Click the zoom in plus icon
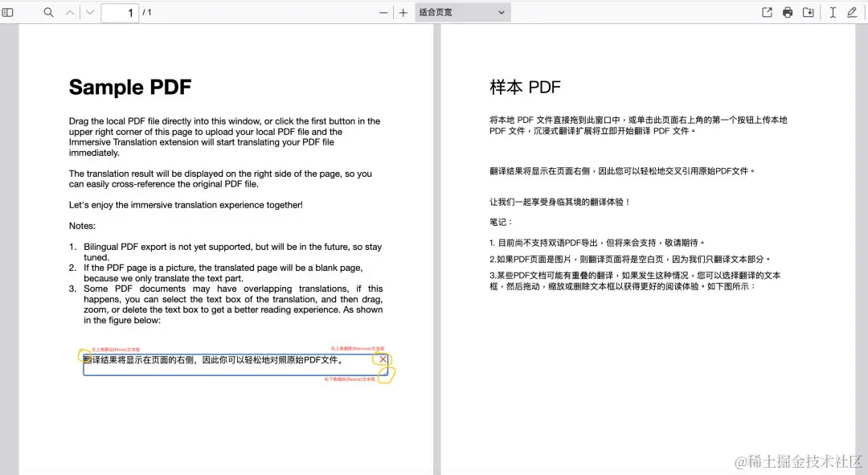The image size is (868, 475). (x=403, y=12)
